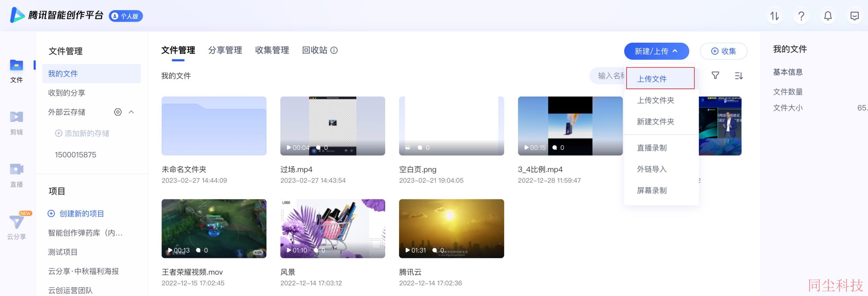This screenshot has height=296, width=868.
Task: Click 添加新的存储
Action: (82, 133)
